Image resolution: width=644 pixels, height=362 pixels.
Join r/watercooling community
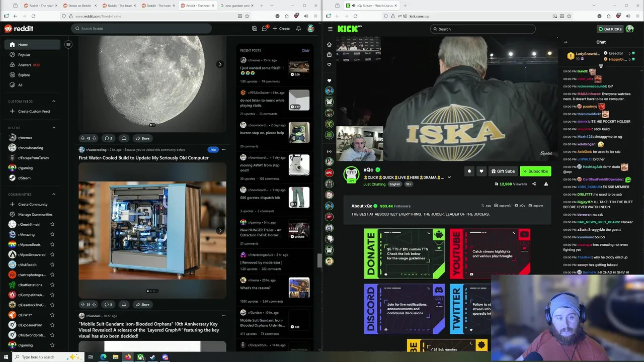point(213,149)
